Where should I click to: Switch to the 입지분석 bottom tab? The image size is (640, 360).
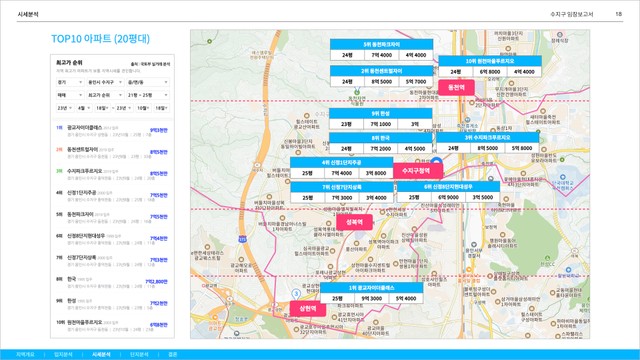63,355
